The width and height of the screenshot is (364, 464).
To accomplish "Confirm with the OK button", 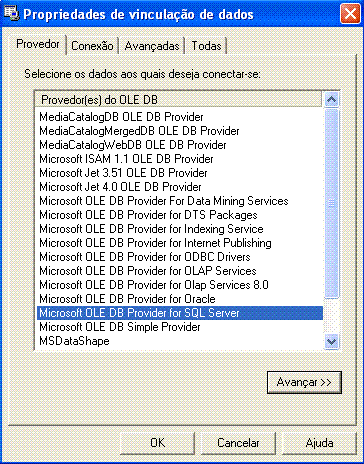I will (157, 443).
